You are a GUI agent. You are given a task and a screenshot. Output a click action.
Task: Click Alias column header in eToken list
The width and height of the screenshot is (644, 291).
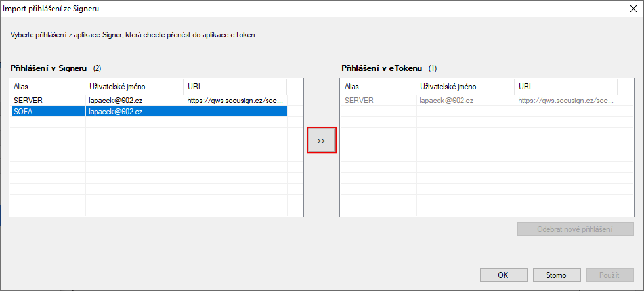point(378,86)
